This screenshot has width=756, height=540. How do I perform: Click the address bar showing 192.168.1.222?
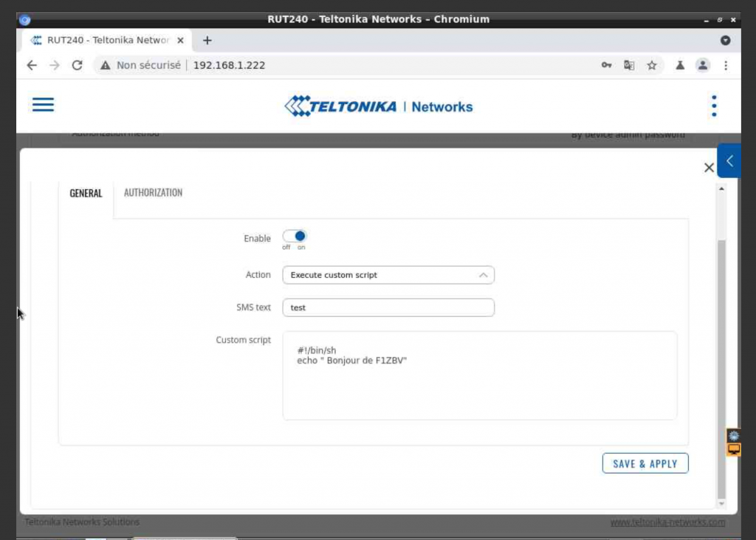click(229, 65)
